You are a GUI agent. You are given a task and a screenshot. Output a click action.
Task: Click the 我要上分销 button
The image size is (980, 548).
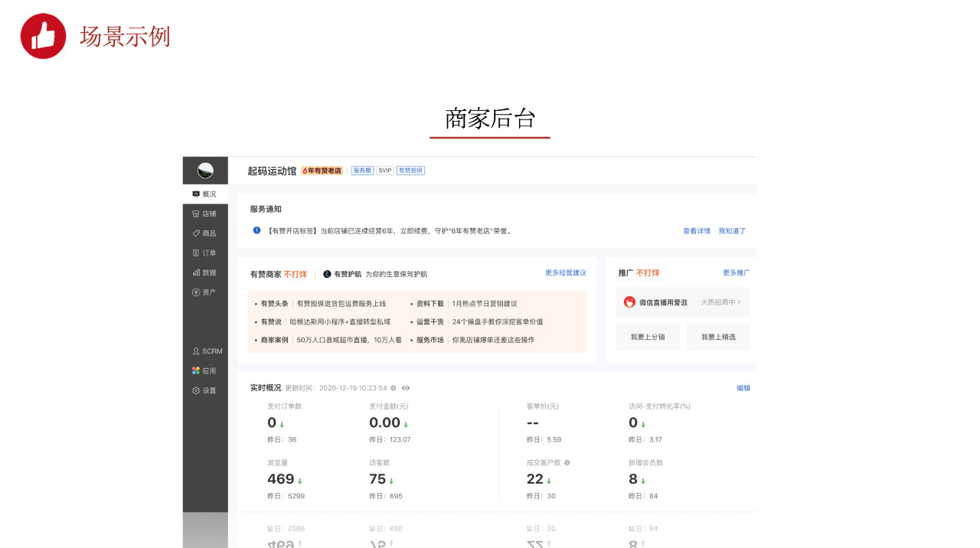point(648,337)
